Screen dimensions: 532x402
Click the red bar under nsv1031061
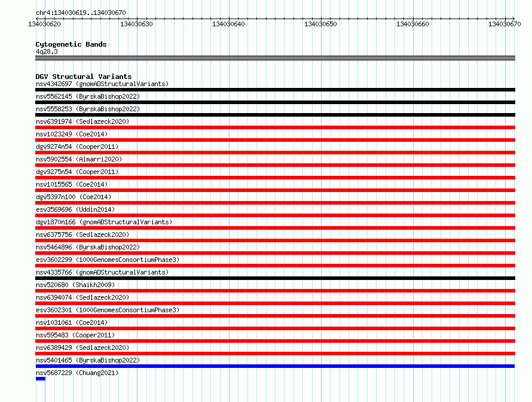coord(275,328)
